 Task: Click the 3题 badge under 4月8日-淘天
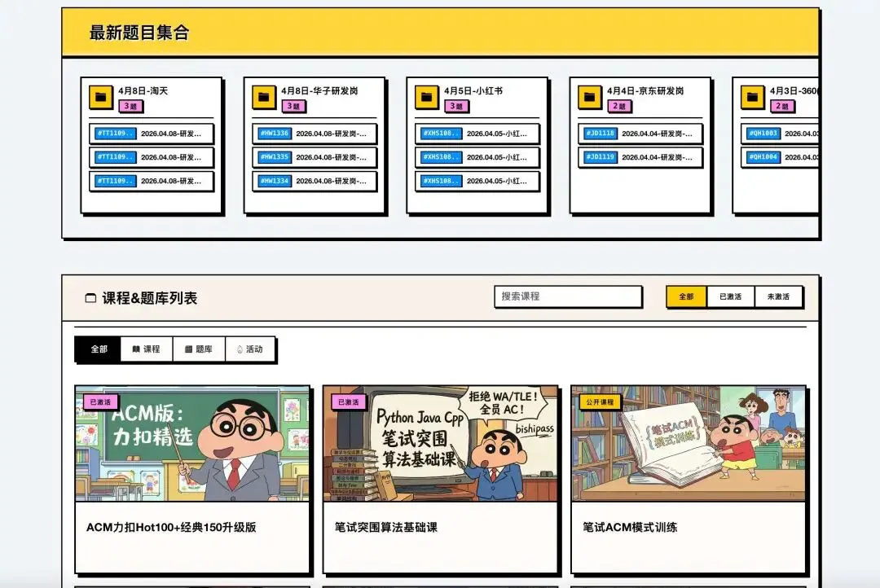[x=130, y=106]
